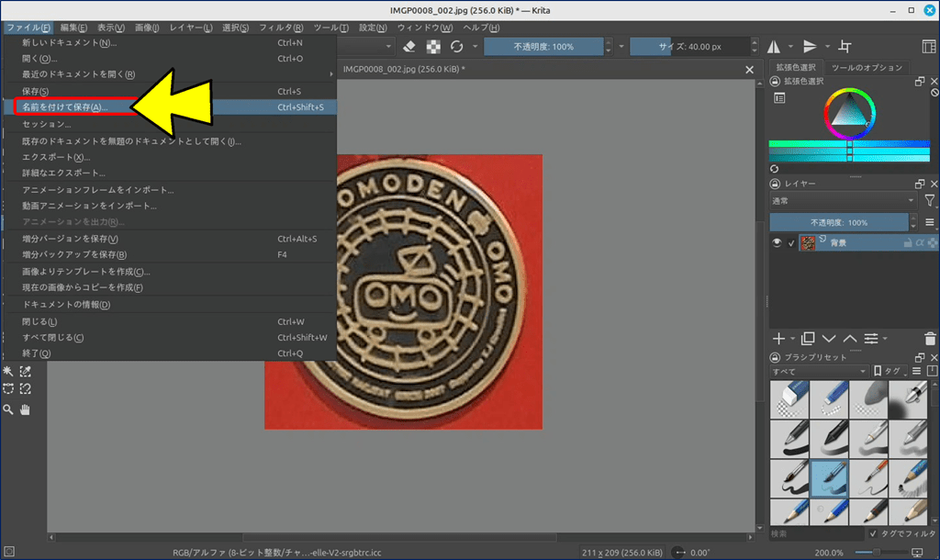The width and height of the screenshot is (940, 560).
Task: Expand the add layer dropdown arrow
Action: (x=790, y=339)
